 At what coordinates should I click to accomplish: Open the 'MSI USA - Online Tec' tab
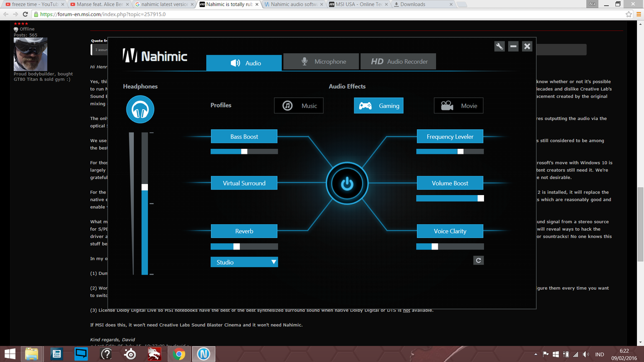click(x=358, y=5)
